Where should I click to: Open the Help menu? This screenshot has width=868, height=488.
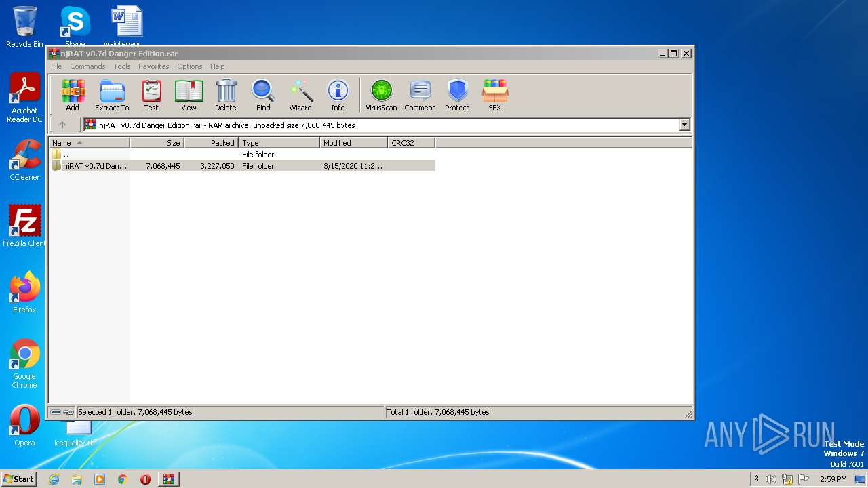click(217, 66)
